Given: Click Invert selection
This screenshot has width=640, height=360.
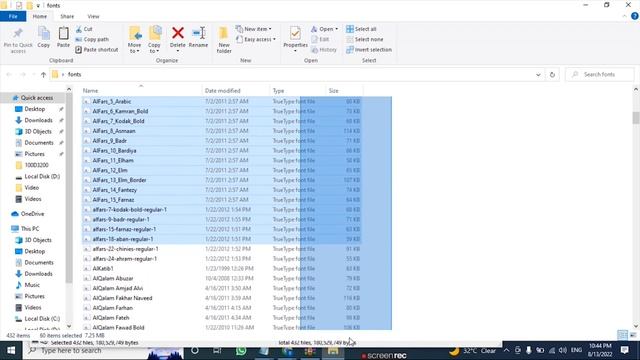Looking at the screenshot, I should [x=369, y=50].
